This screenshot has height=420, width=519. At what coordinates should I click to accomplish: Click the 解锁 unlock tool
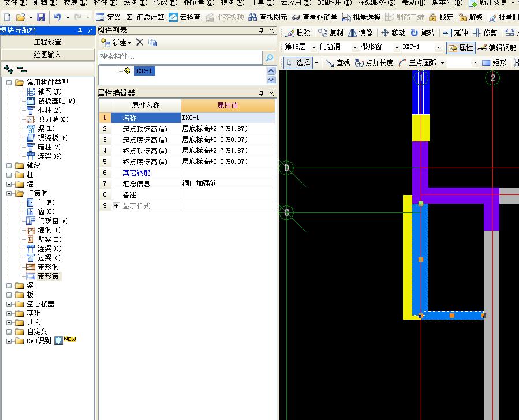tap(471, 17)
